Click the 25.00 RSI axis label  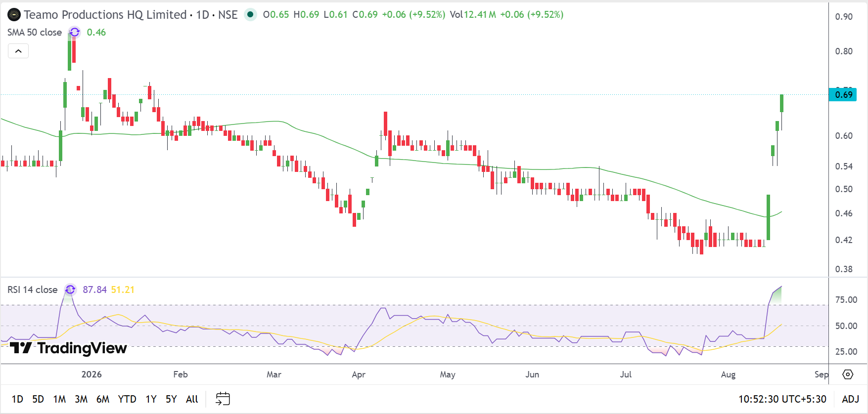click(846, 352)
